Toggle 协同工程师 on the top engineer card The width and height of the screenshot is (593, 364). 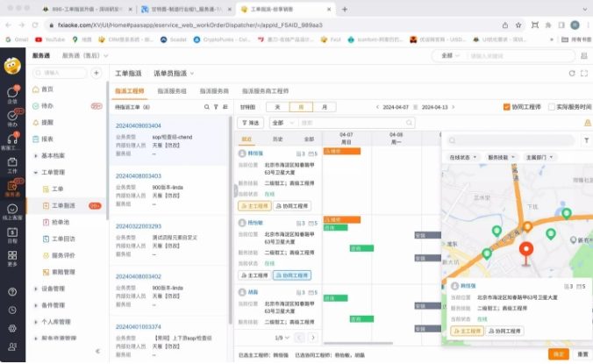pyautogui.click(x=292, y=206)
